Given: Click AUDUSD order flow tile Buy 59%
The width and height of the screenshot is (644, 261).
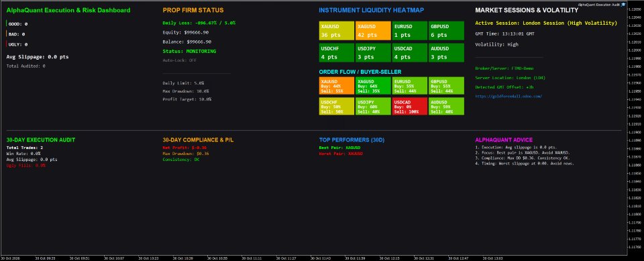Looking at the screenshot, I should (x=446, y=106).
